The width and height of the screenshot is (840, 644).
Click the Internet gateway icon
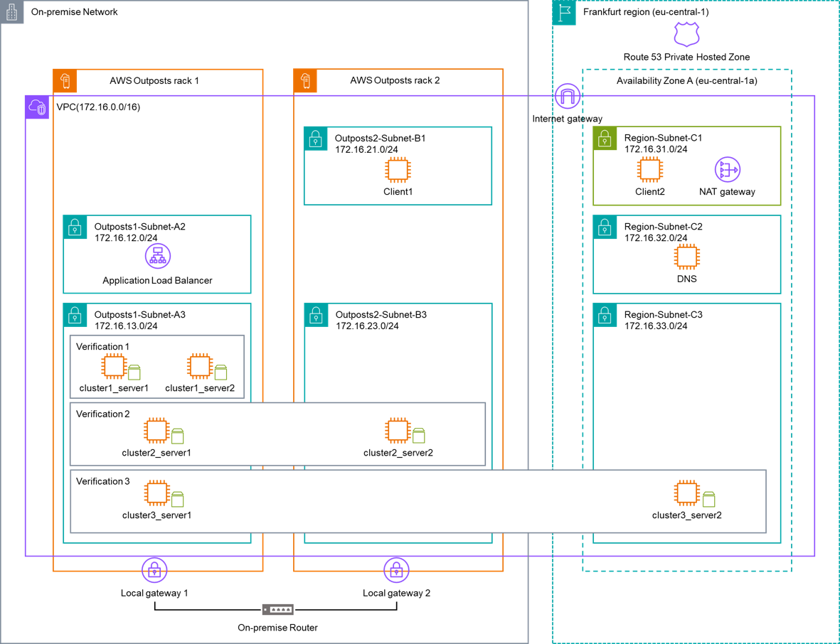coord(568,97)
